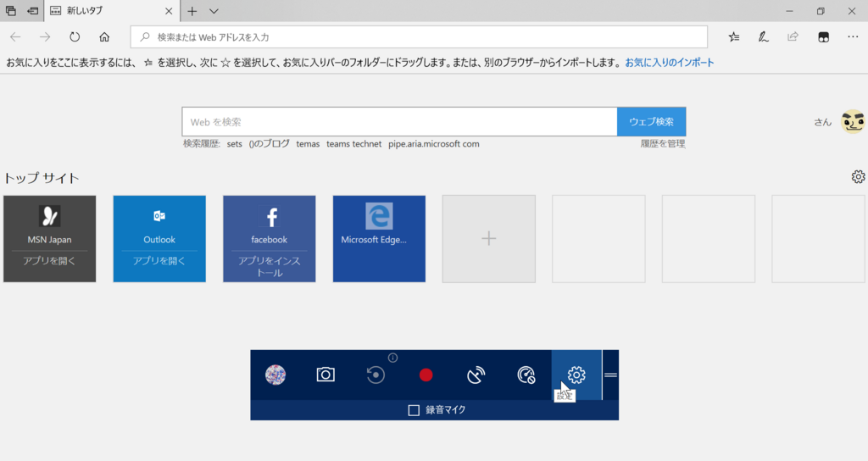Click in the Web を検索 box
This screenshot has height=461, width=868.
399,122
